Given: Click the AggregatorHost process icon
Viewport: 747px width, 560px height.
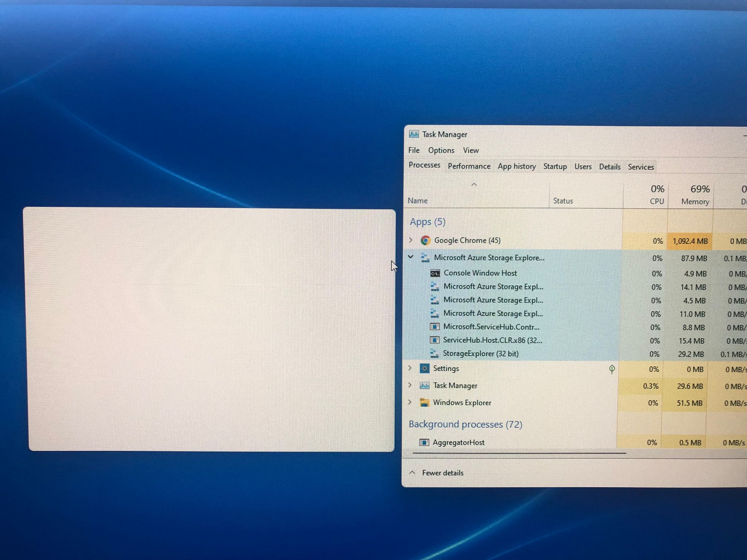Looking at the screenshot, I should pyautogui.click(x=424, y=442).
